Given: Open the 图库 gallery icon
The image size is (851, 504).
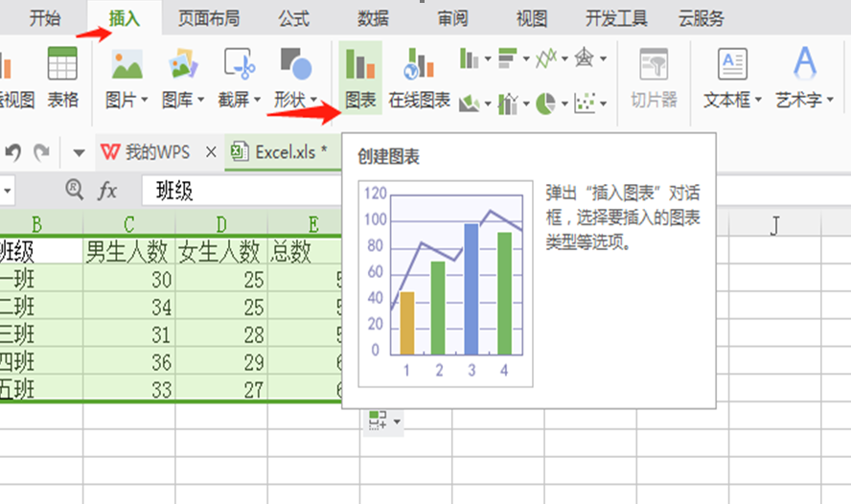Looking at the screenshot, I should click(x=183, y=64).
